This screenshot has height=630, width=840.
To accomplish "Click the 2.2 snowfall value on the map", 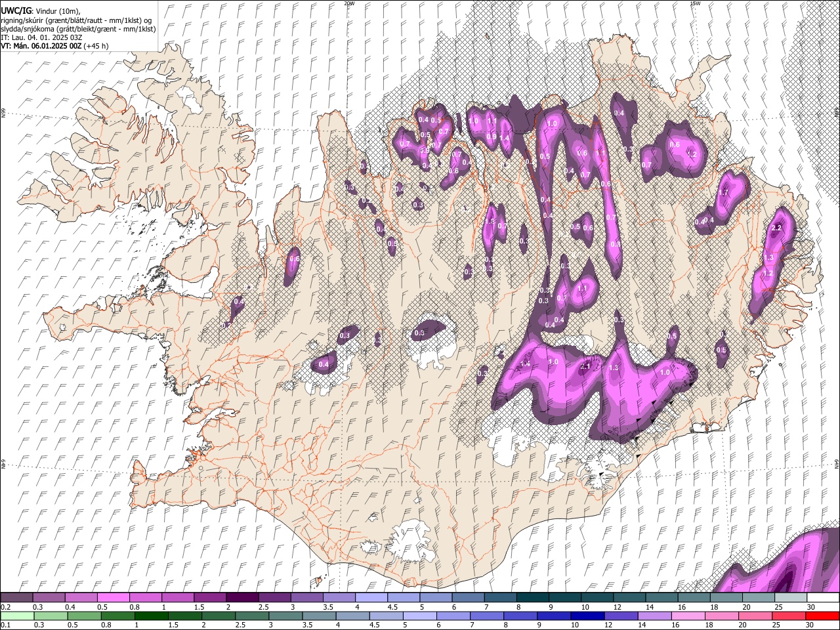I will coord(777,228).
